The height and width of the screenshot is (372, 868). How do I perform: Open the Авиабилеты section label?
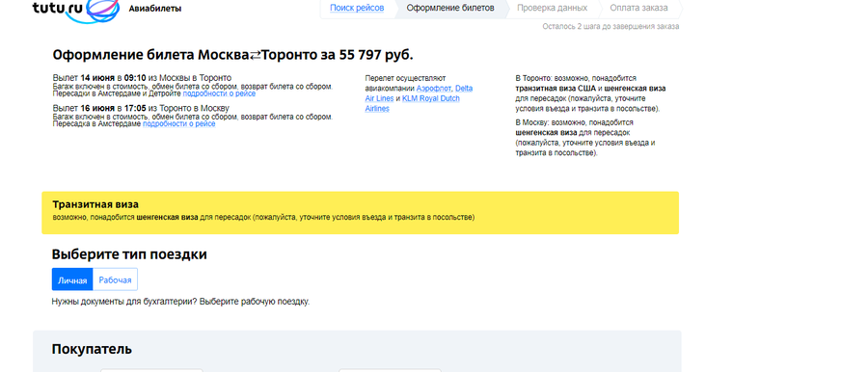(154, 9)
